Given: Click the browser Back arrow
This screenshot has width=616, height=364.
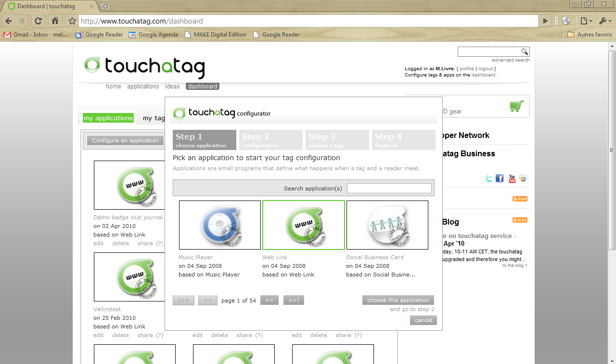Looking at the screenshot, I should click(x=9, y=21).
